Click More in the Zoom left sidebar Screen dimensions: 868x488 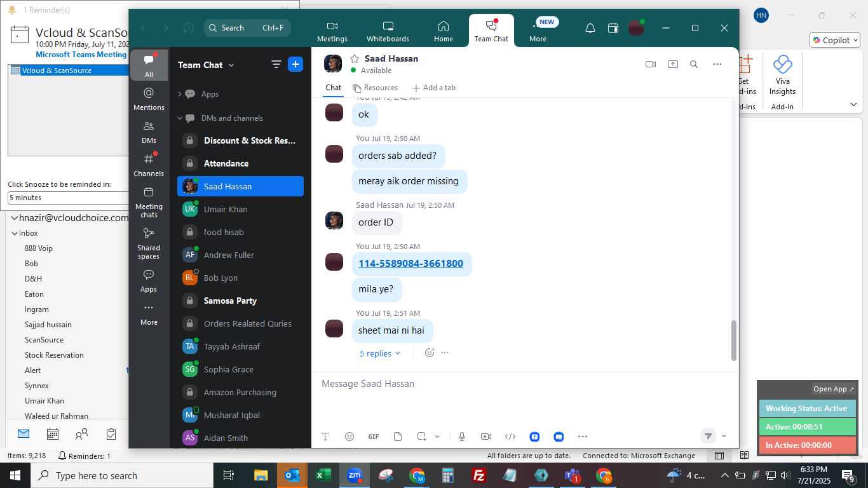coord(149,315)
